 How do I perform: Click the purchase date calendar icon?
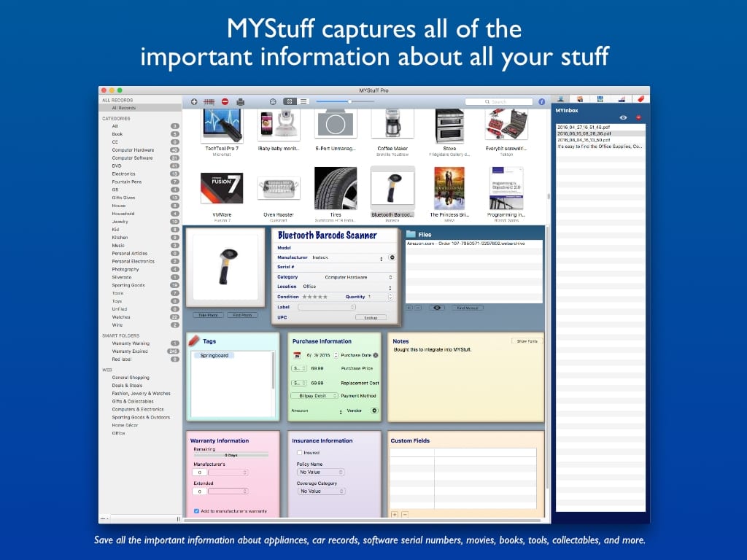297,355
